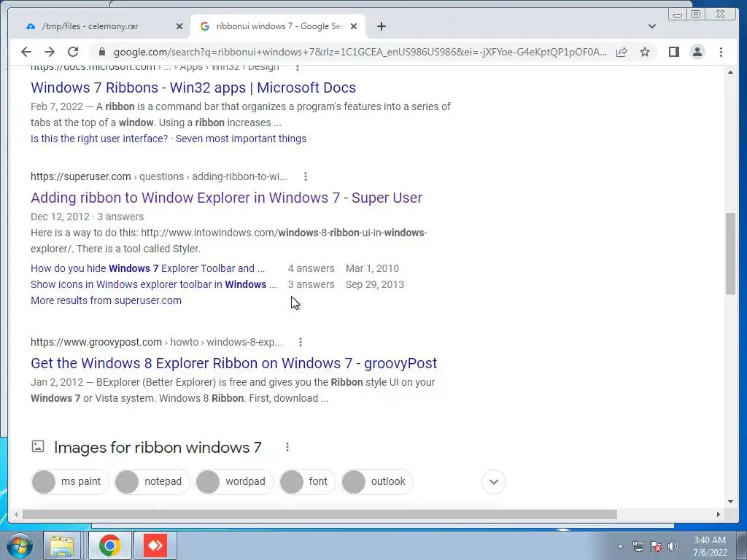Open Get the Windows 8 Explorer Ribbon result

pos(233,363)
